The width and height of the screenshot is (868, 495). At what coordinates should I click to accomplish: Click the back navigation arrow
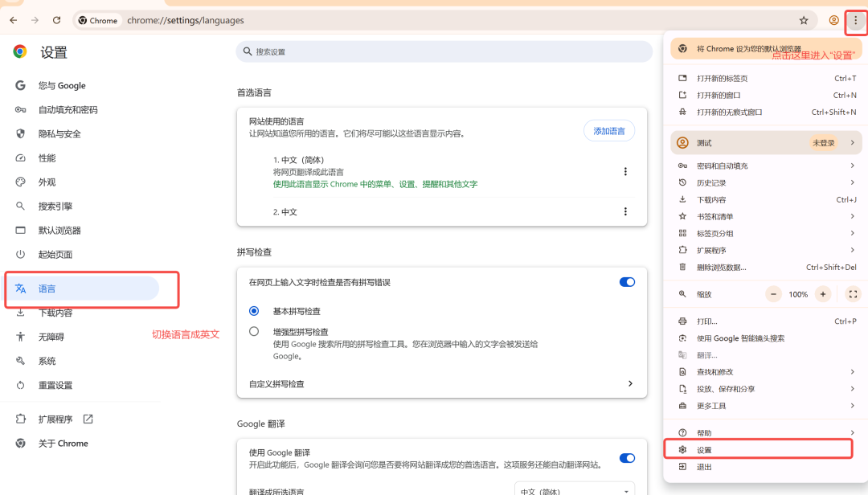pos(14,20)
